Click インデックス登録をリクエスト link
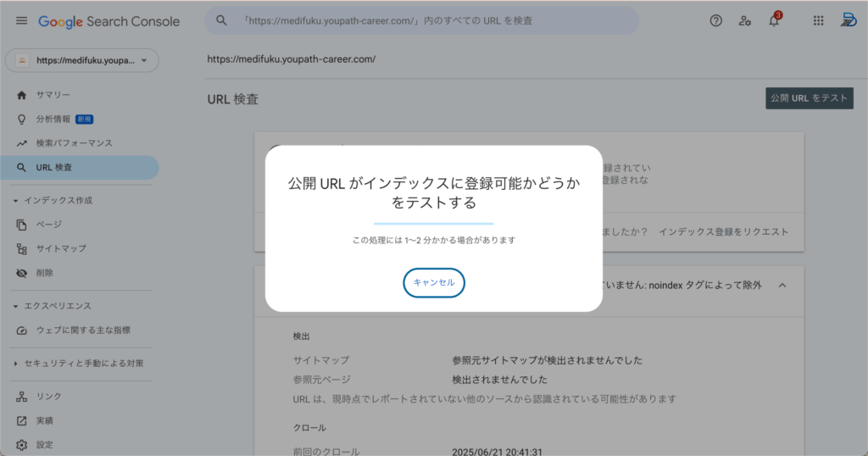The width and height of the screenshot is (868, 456). (x=724, y=232)
